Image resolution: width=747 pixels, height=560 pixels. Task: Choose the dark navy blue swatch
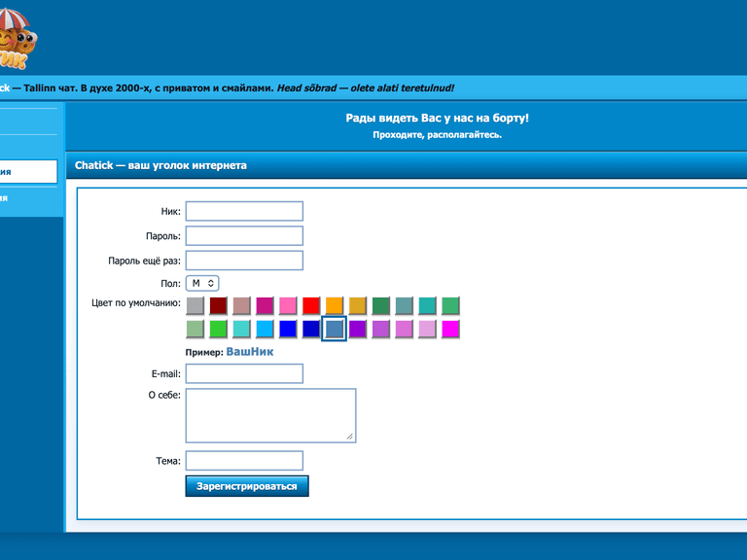point(311,329)
